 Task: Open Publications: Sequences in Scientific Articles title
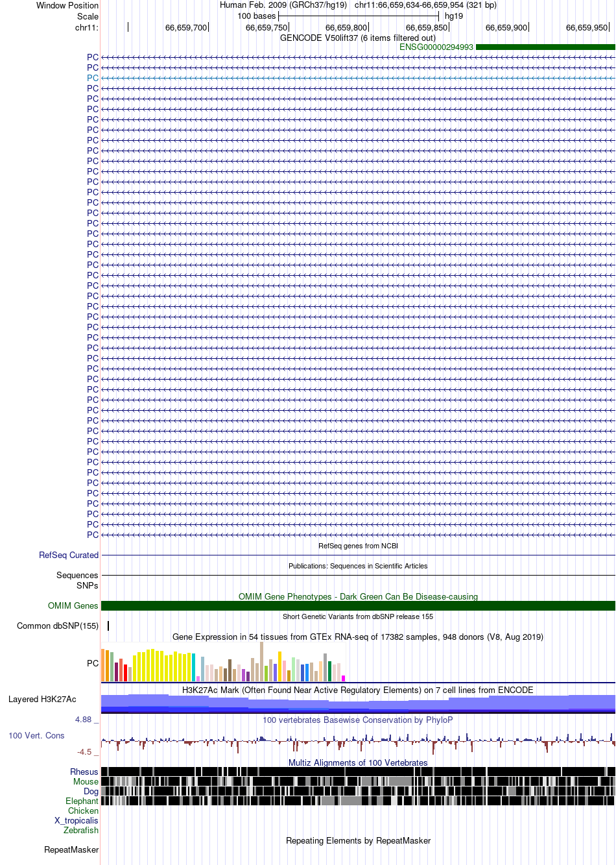pyautogui.click(x=358, y=566)
